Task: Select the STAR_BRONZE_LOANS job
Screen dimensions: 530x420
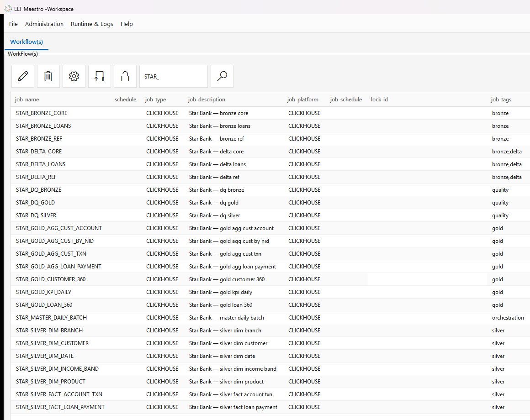Action: click(x=43, y=126)
